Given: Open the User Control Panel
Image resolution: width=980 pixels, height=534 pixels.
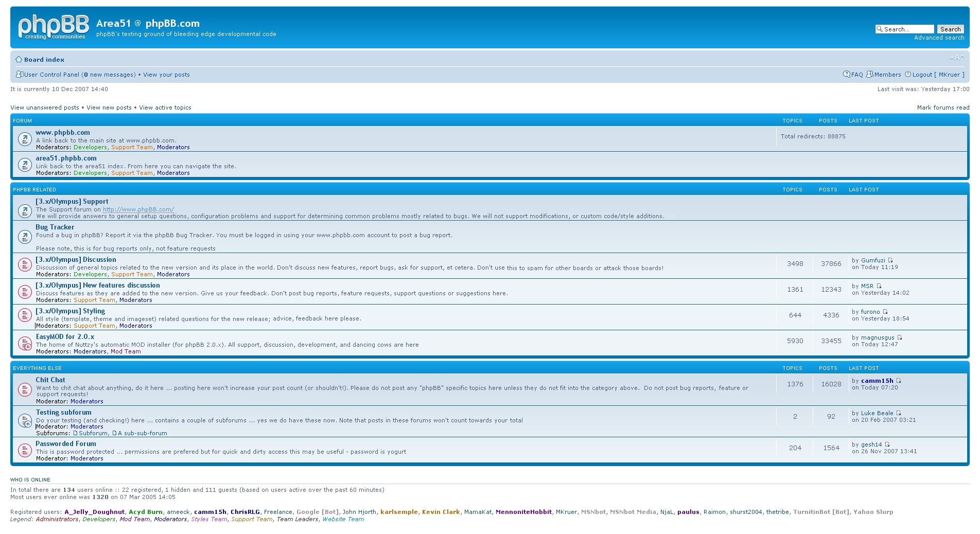Looking at the screenshot, I should coord(51,75).
